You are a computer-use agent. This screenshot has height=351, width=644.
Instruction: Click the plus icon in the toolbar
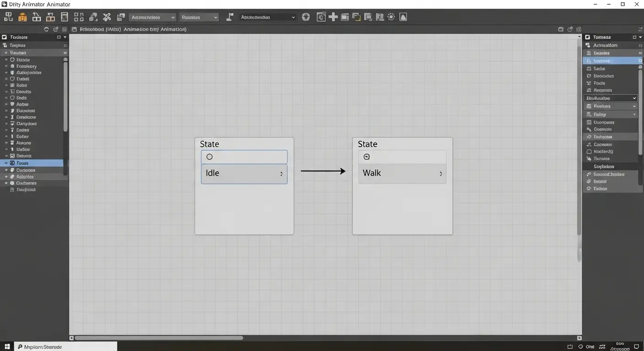pyautogui.click(x=333, y=17)
